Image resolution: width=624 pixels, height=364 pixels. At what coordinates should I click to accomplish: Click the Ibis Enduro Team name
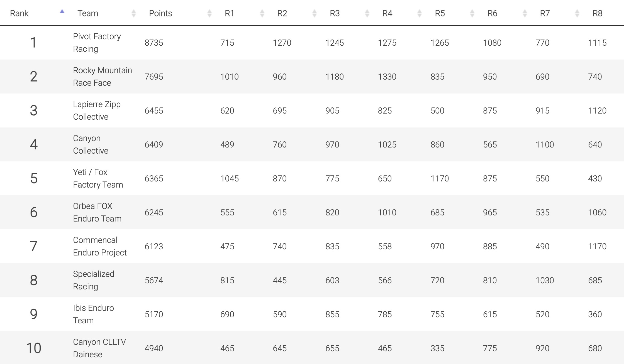[x=93, y=314]
